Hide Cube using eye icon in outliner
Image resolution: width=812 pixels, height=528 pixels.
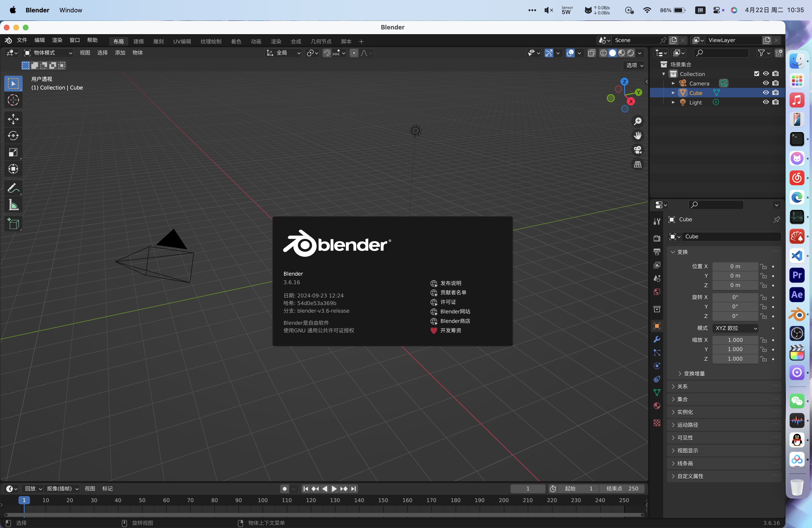(x=766, y=93)
